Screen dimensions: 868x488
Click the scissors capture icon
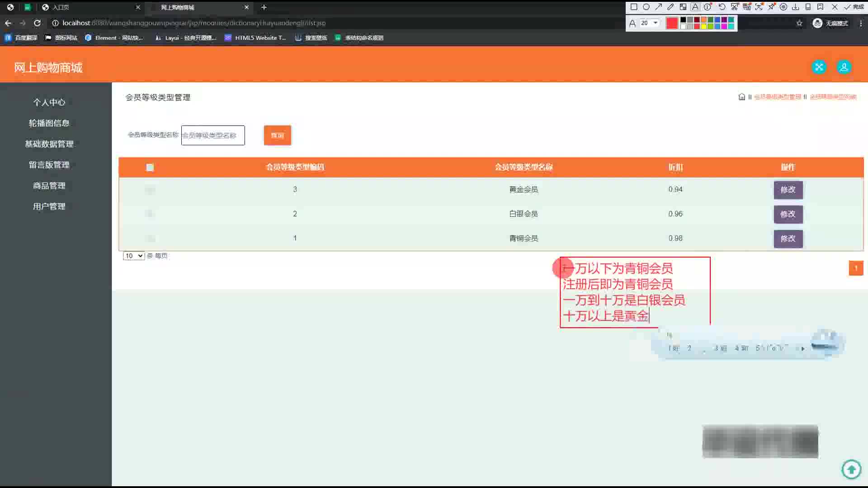[735, 7]
